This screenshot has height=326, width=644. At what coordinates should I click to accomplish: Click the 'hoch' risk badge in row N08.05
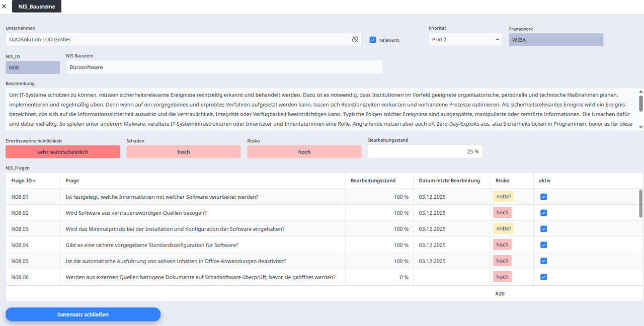[x=502, y=261]
